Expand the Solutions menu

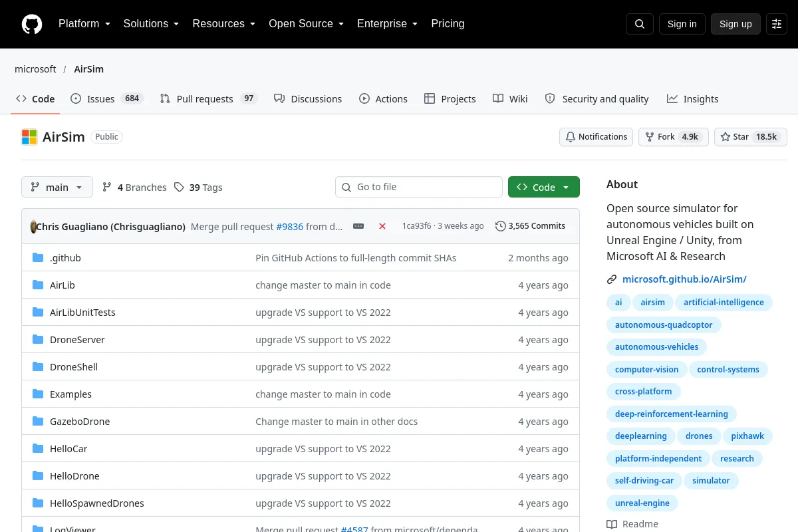click(151, 24)
